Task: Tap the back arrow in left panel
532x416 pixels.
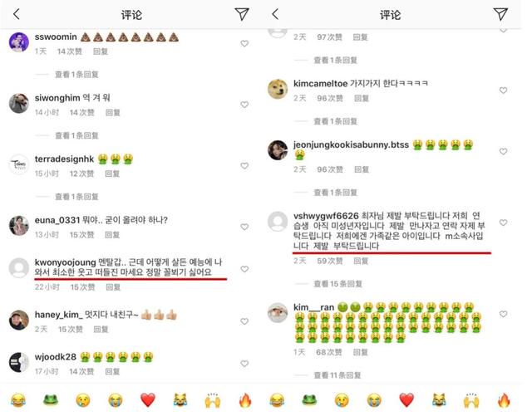Action: tap(17, 14)
